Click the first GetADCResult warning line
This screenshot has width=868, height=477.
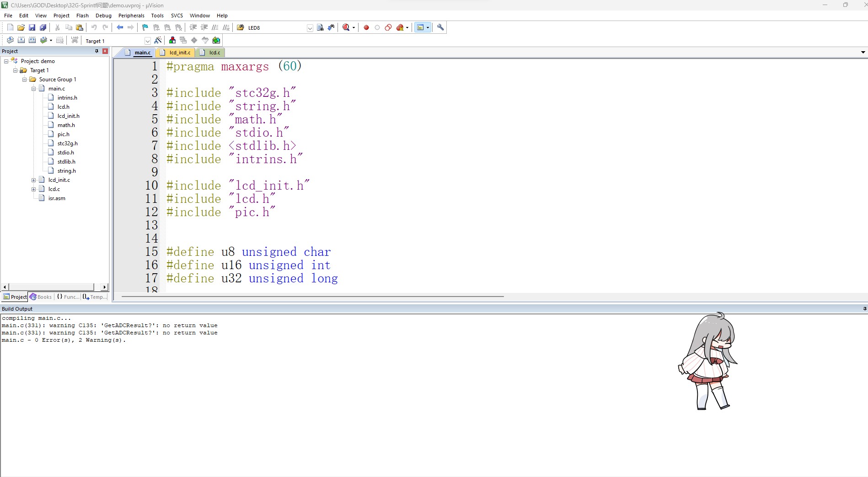coord(110,326)
